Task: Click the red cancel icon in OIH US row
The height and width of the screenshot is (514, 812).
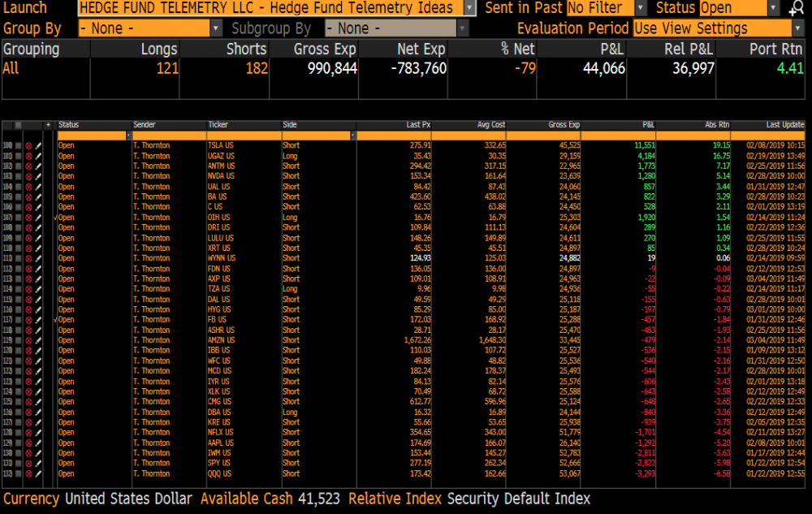Action: [x=28, y=218]
